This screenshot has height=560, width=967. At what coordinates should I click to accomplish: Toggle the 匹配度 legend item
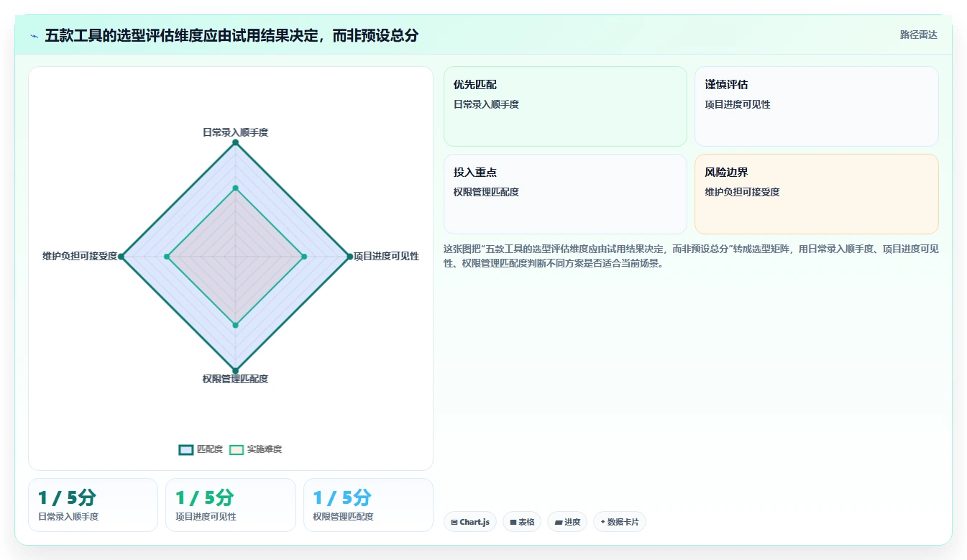tap(201, 449)
